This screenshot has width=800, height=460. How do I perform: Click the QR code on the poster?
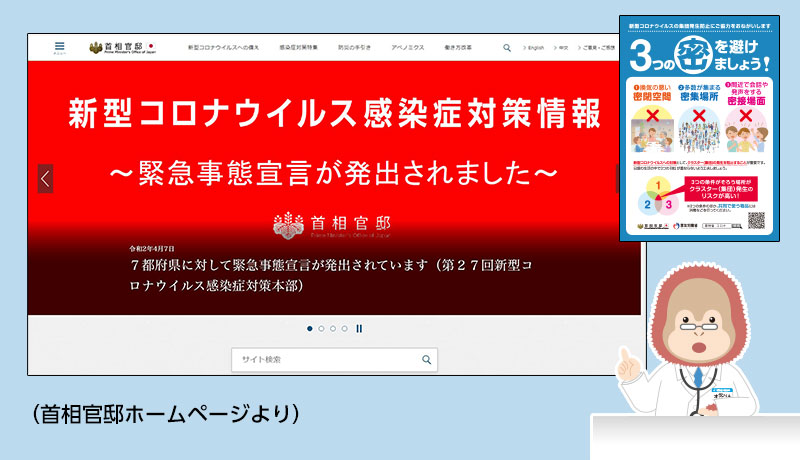[756, 220]
